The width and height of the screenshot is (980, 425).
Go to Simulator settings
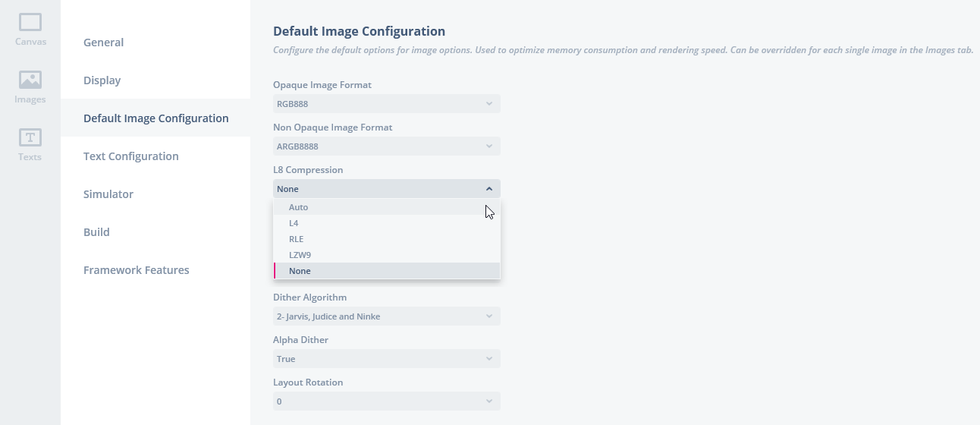point(108,194)
